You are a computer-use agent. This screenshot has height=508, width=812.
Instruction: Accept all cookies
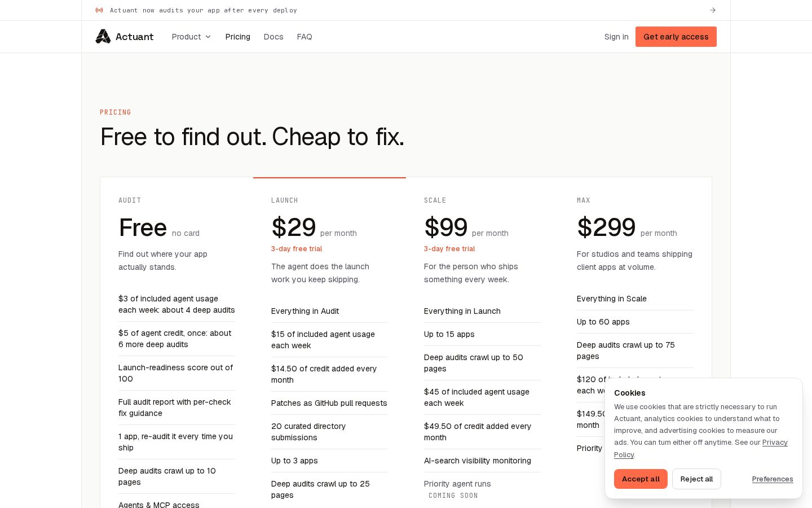(641, 479)
